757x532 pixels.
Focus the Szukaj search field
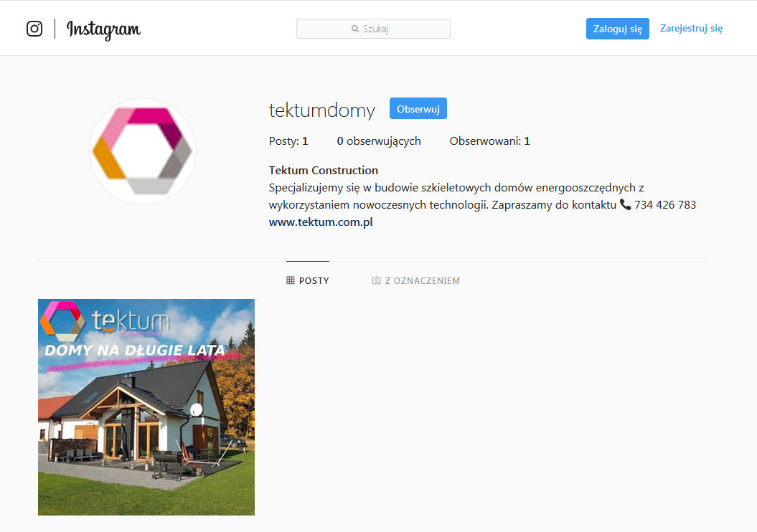tap(373, 29)
